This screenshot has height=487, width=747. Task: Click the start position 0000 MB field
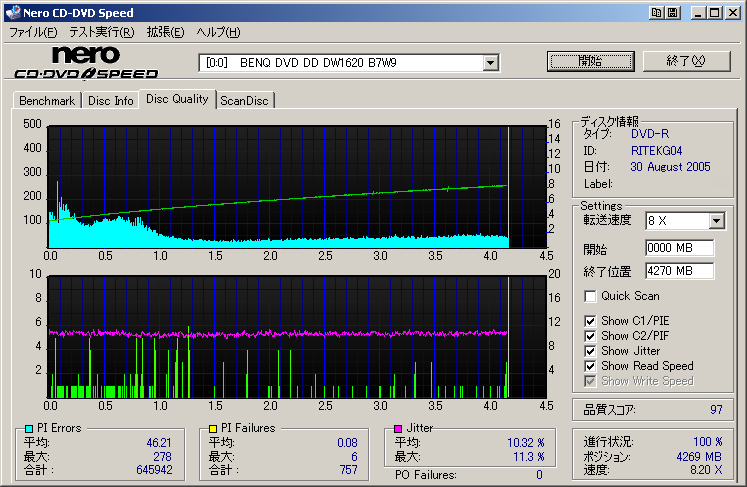pos(679,248)
